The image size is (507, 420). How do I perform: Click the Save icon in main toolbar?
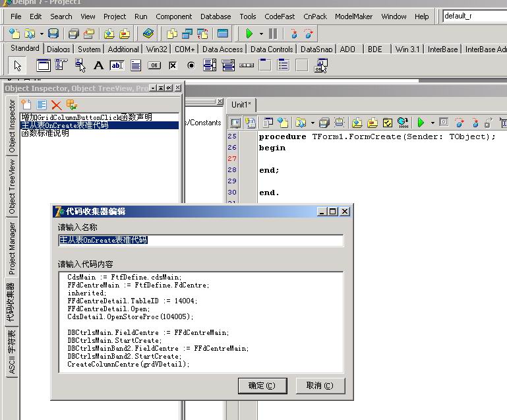[53, 34]
